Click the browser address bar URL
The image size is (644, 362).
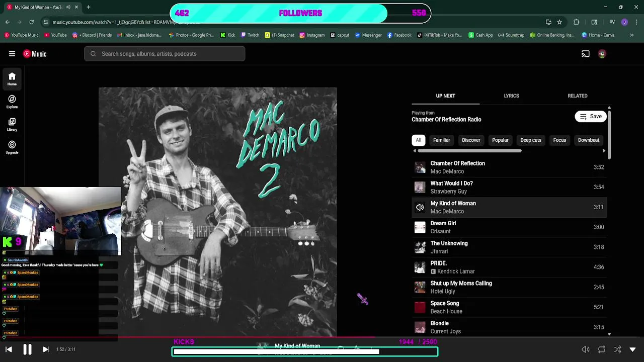(x=127, y=22)
